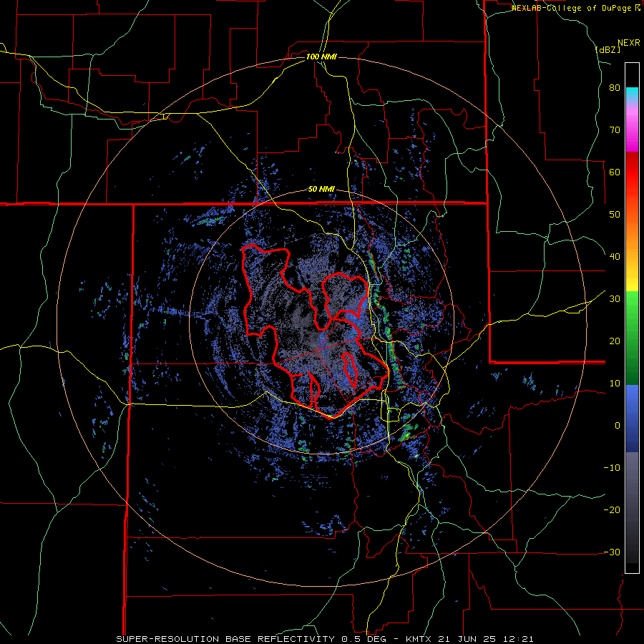Click the -30 value on dBZ scale
Screen dimensions: 644x644
[612, 552]
